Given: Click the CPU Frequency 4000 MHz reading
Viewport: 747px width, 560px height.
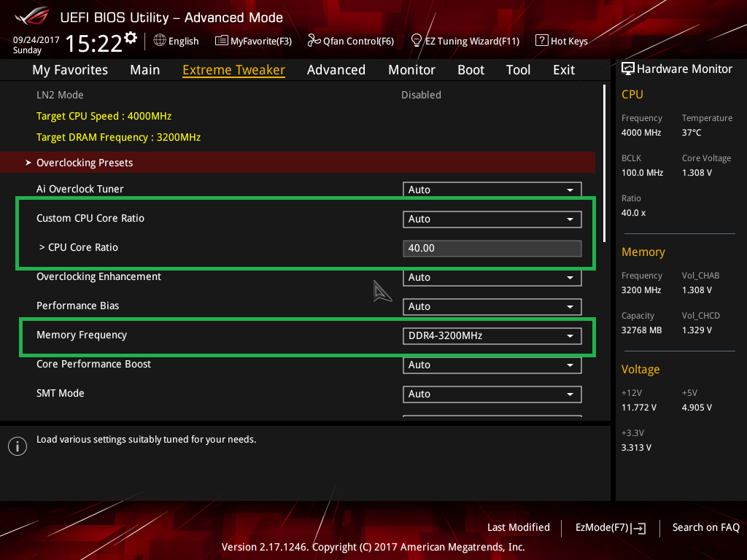Looking at the screenshot, I should pyautogui.click(x=641, y=133).
